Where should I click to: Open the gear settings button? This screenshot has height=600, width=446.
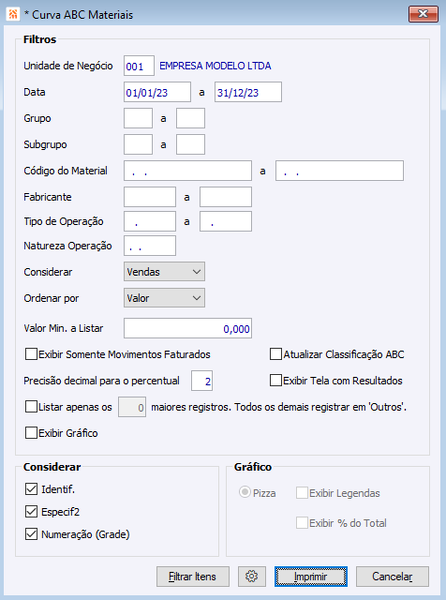coord(252,576)
